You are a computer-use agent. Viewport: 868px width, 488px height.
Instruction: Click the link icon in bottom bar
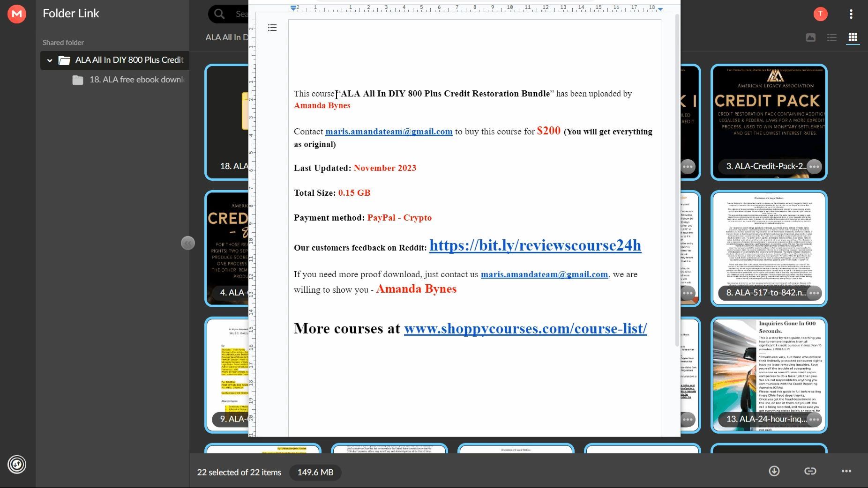[x=810, y=471]
